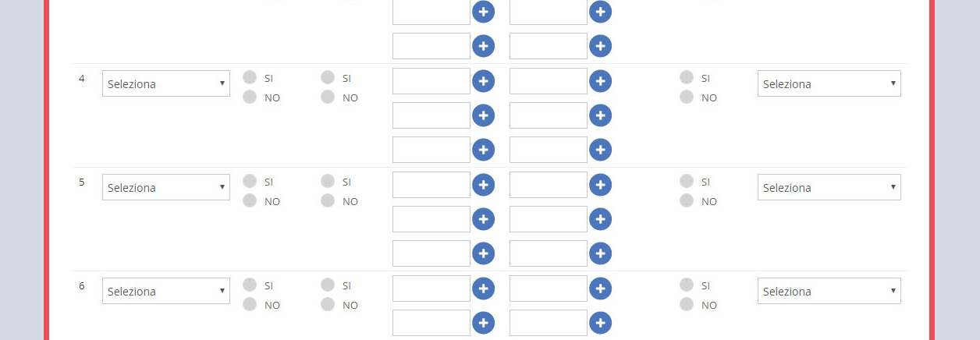Click the plus beside row 4's first left input
Viewport: 980px width, 340px height.
484,81
